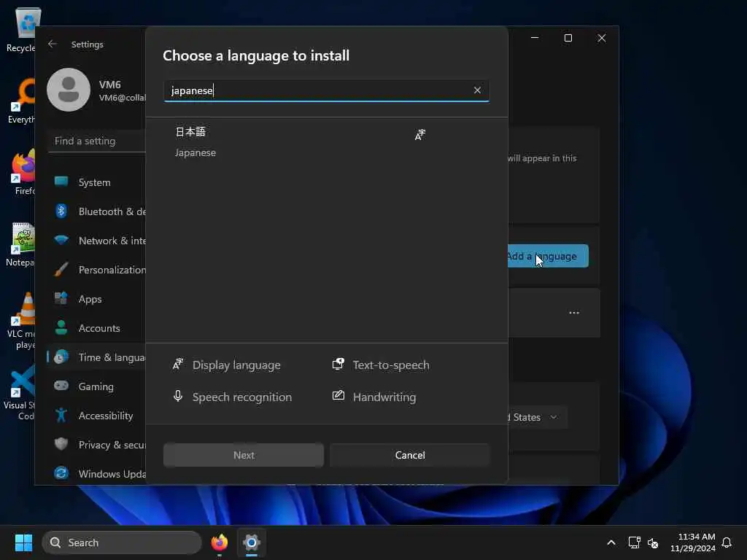Click the display language icon on Japanese row
This screenshot has width=747, height=560.
point(419,135)
